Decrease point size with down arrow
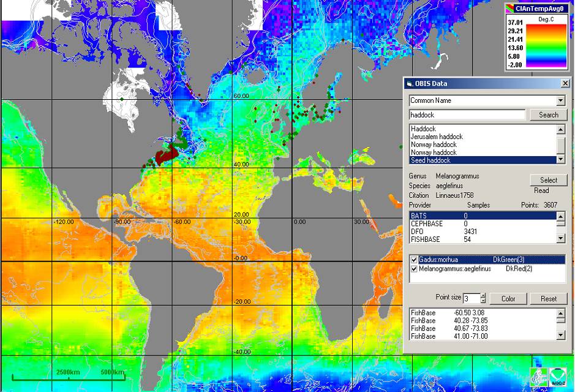This screenshot has width=575, height=392. [x=483, y=301]
